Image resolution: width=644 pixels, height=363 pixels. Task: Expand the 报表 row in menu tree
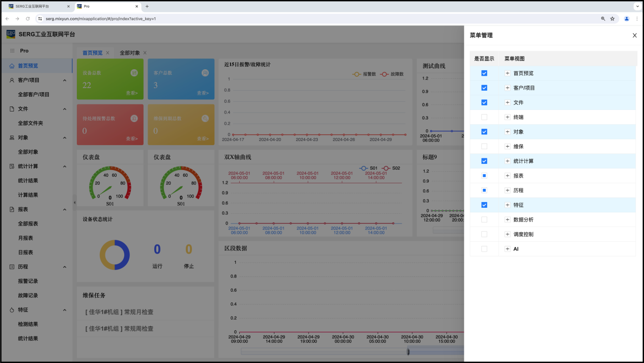tap(508, 176)
